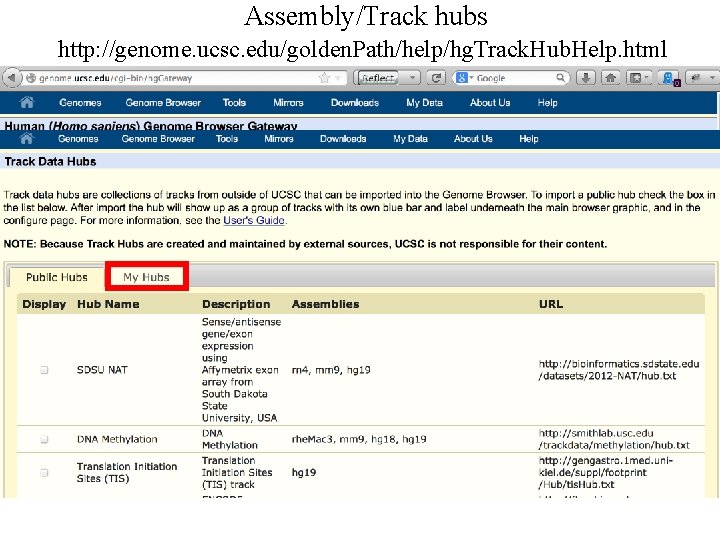Select the Public Hubs tab

pyautogui.click(x=56, y=277)
